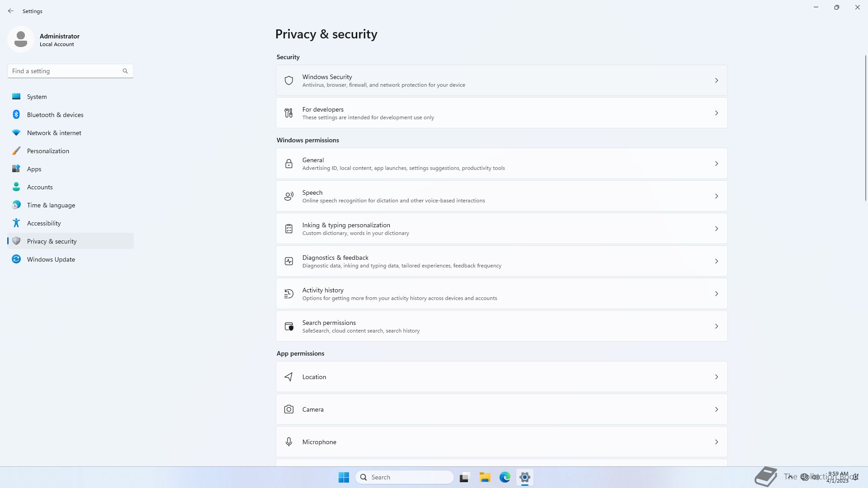Click the search magnifier in Find a setting

(x=125, y=71)
